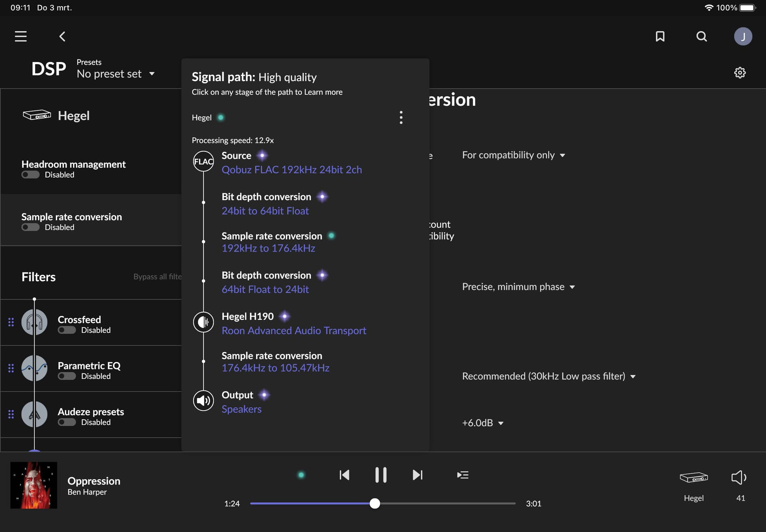Open the bookmarks icon
The width and height of the screenshot is (766, 532).
pos(660,36)
